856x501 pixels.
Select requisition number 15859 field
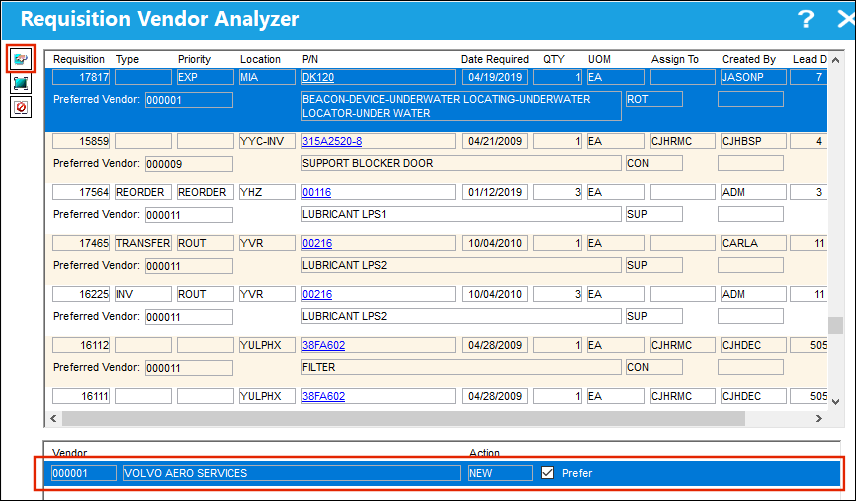pos(81,141)
